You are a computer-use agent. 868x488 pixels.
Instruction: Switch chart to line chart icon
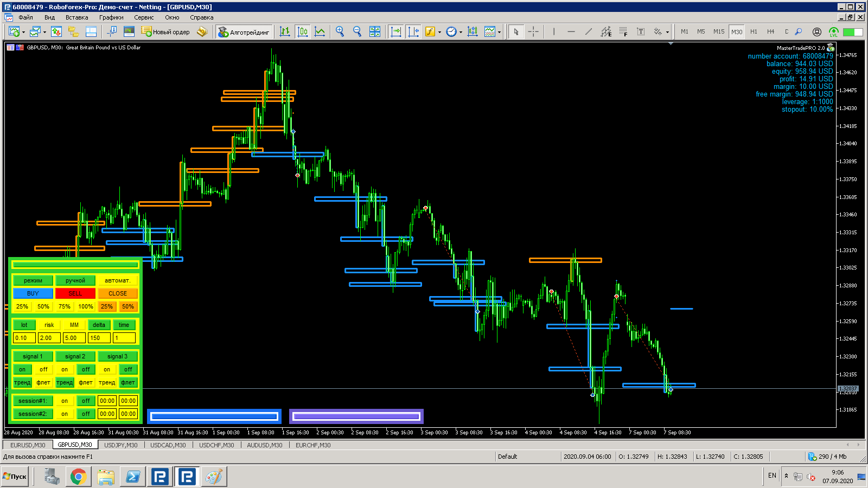320,32
